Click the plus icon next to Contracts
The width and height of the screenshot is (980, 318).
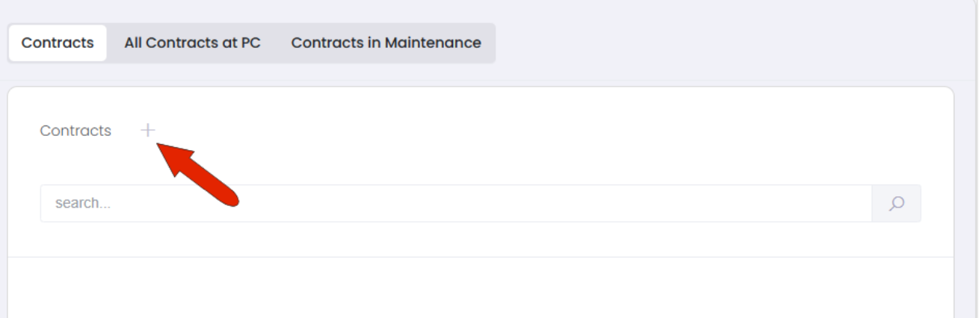click(x=147, y=130)
